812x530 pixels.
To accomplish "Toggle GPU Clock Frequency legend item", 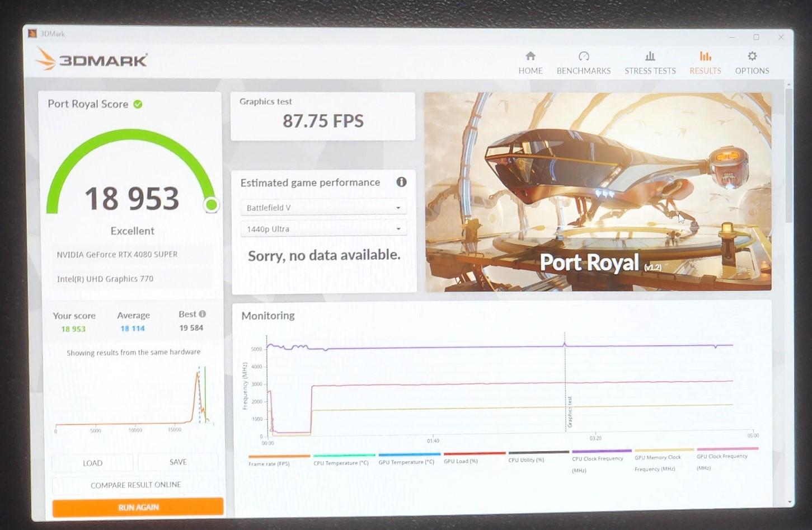I will click(x=727, y=459).
